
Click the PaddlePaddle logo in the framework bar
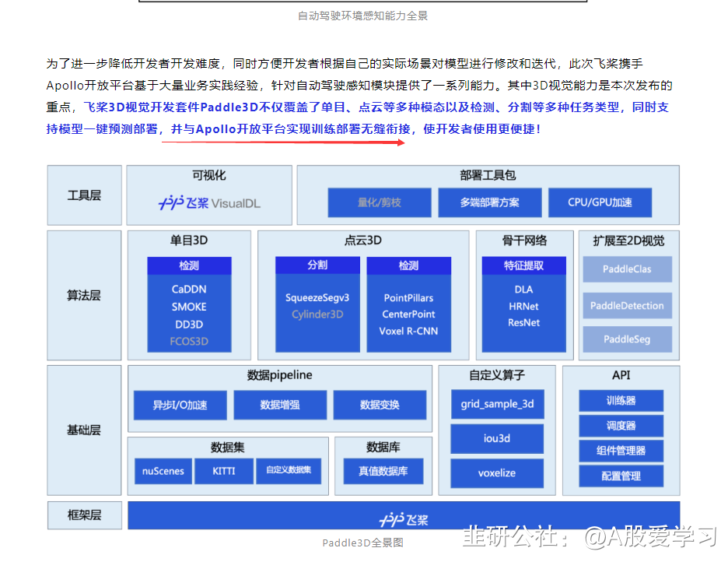pyautogui.click(x=404, y=520)
